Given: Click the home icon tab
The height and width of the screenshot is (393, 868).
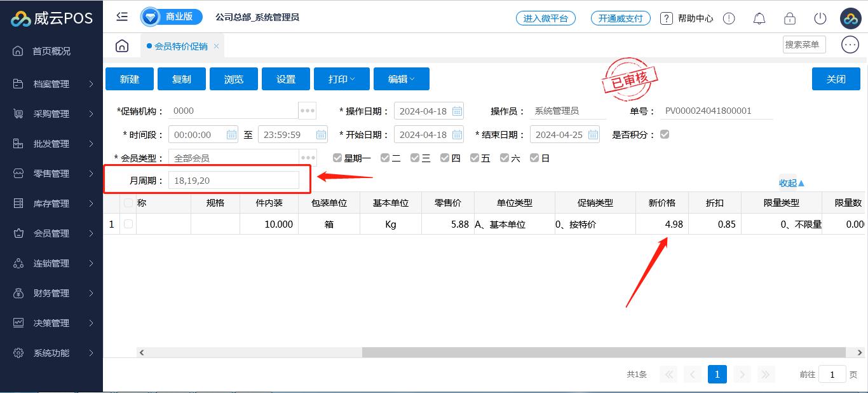Looking at the screenshot, I should (122, 46).
